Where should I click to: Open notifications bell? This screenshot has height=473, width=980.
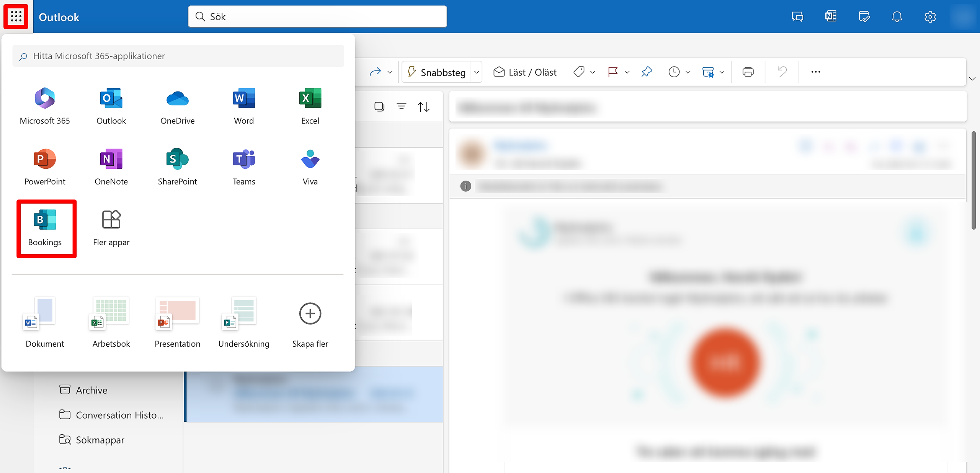pos(897,16)
